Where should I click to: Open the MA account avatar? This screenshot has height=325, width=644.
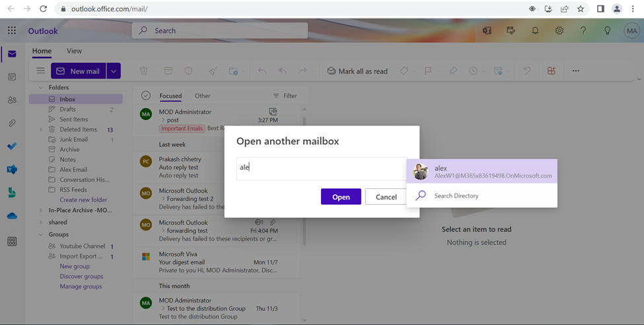coord(631,30)
